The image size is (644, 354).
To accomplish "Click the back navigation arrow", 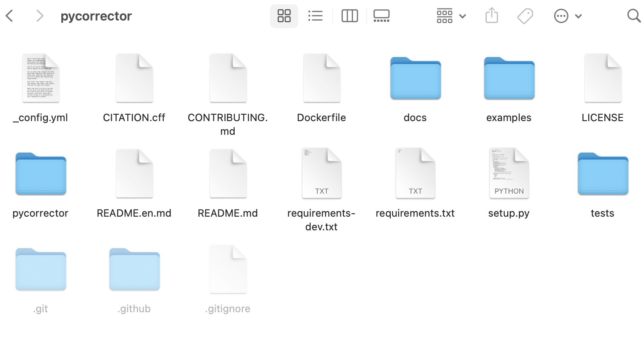I will tap(9, 16).
